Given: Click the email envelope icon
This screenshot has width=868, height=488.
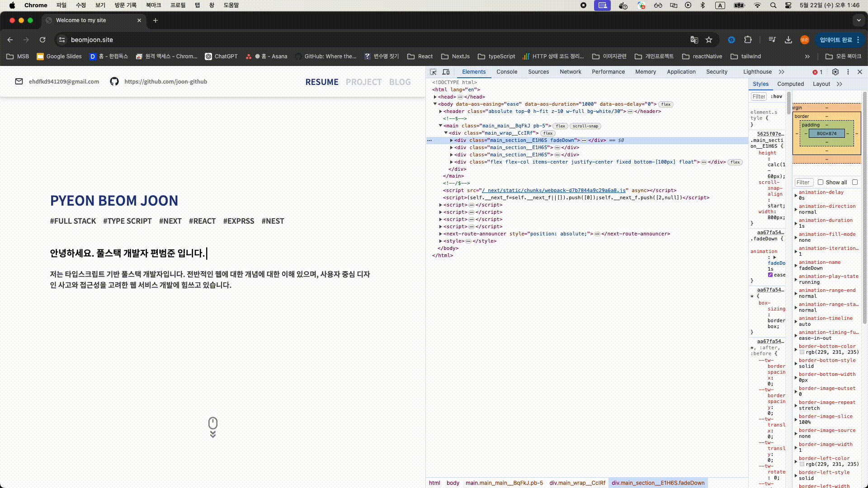Looking at the screenshot, I should (19, 82).
